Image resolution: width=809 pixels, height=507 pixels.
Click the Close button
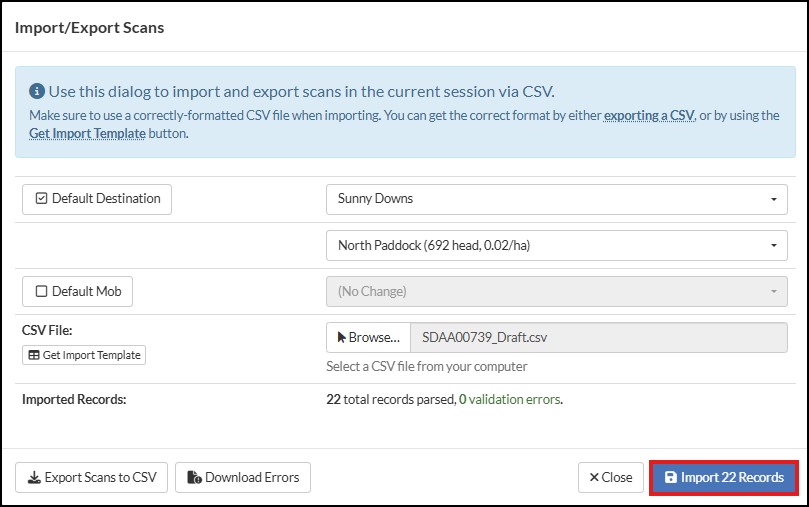[611, 478]
